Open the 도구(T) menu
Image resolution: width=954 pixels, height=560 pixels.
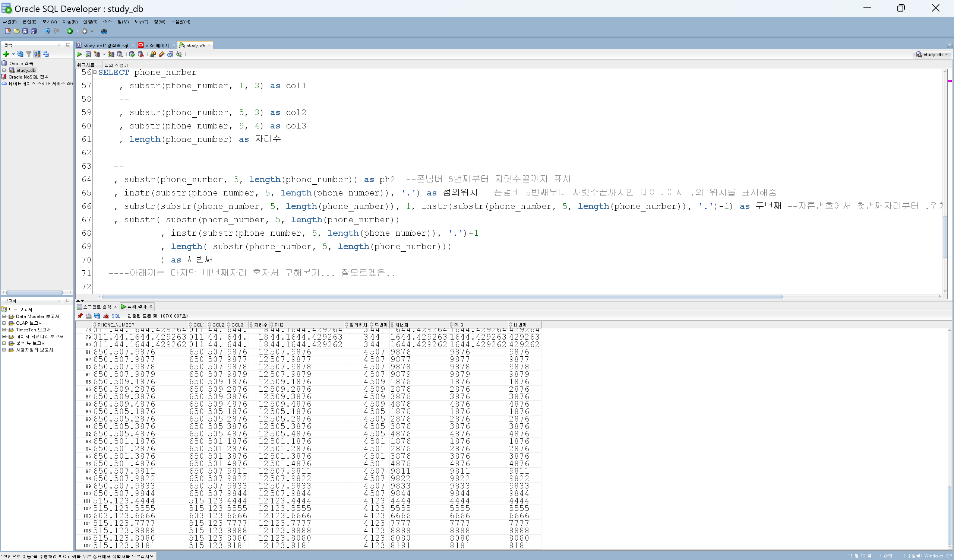coord(141,22)
